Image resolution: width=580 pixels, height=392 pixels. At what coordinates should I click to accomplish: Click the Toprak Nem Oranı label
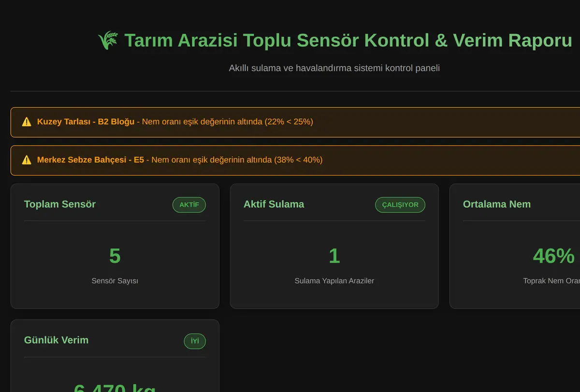tap(551, 281)
